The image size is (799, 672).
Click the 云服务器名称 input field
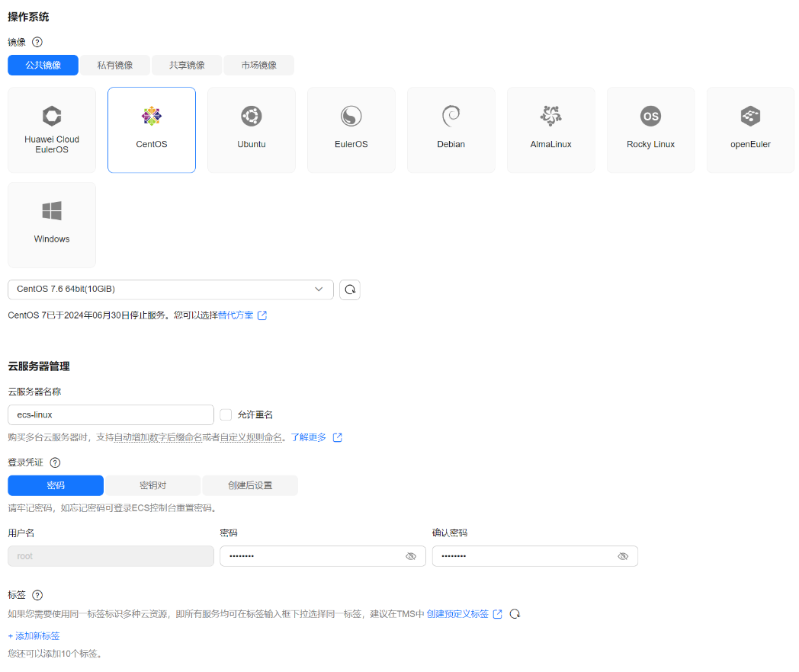click(x=111, y=415)
